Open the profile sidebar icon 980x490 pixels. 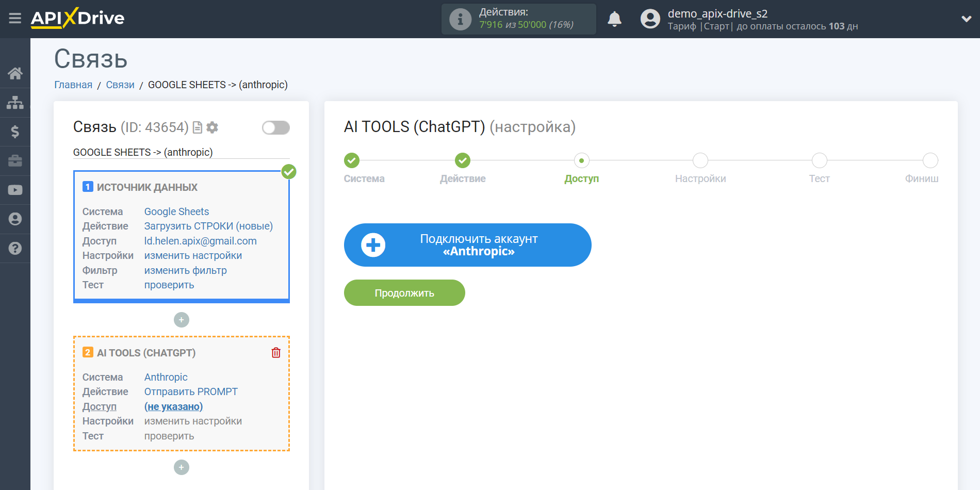pos(15,219)
